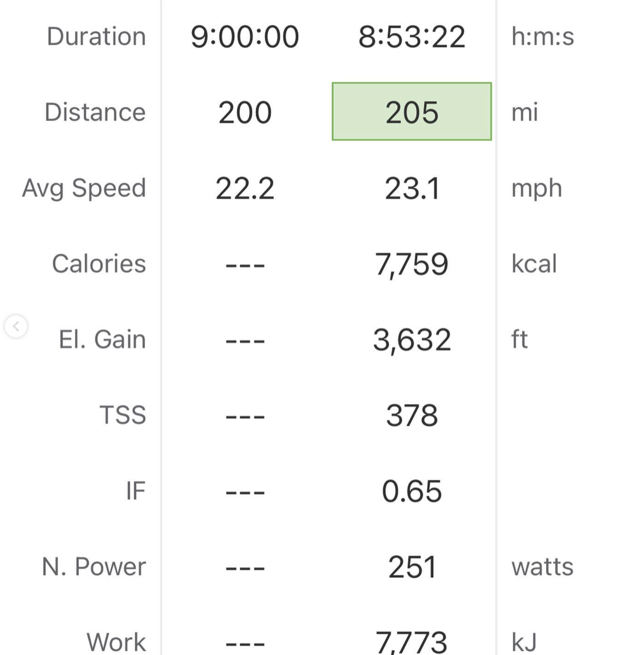Click the completed duration 8:53:22 value
The height and width of the screenshot is (655, 644).
coord(412,37)
